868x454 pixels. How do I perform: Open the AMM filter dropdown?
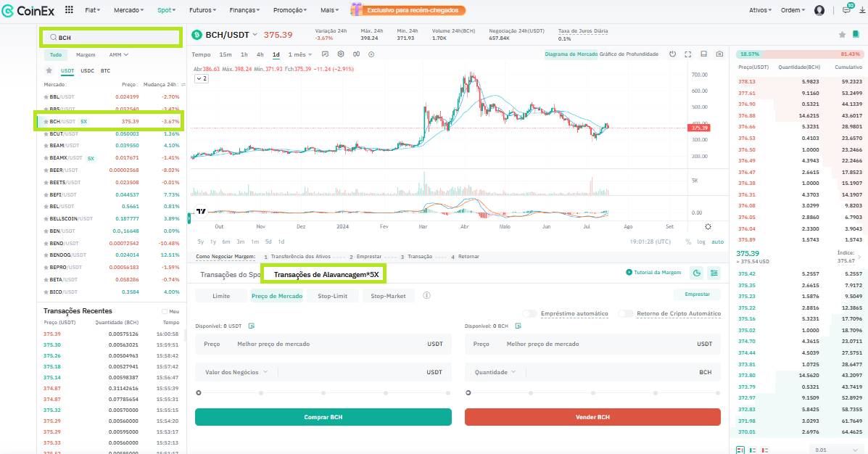point(118,55)
